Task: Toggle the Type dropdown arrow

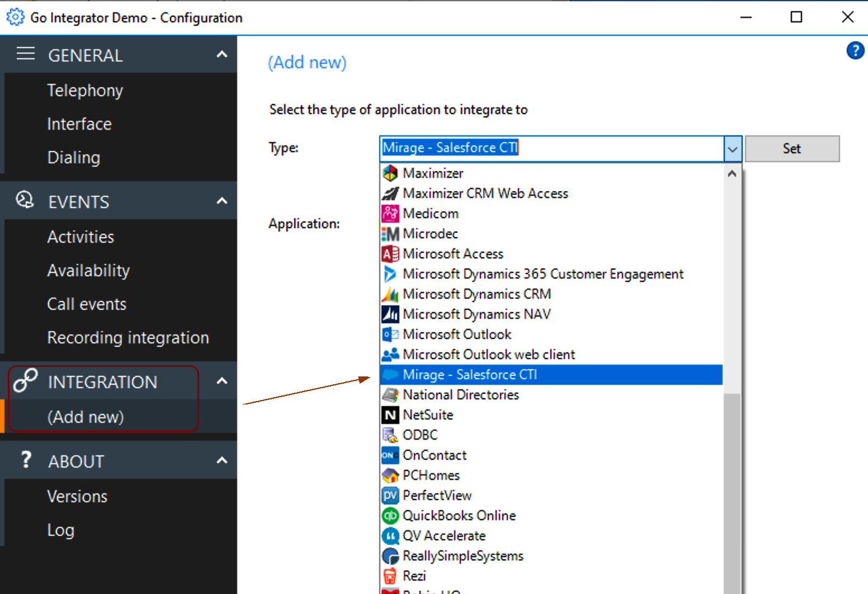Action: [x=732, y=149]
